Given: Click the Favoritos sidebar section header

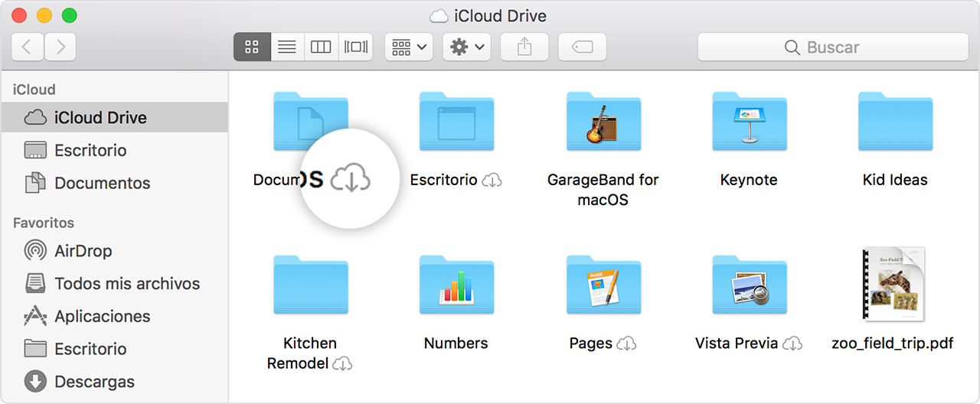Looking at the screenshot, I should coord(44,223).
